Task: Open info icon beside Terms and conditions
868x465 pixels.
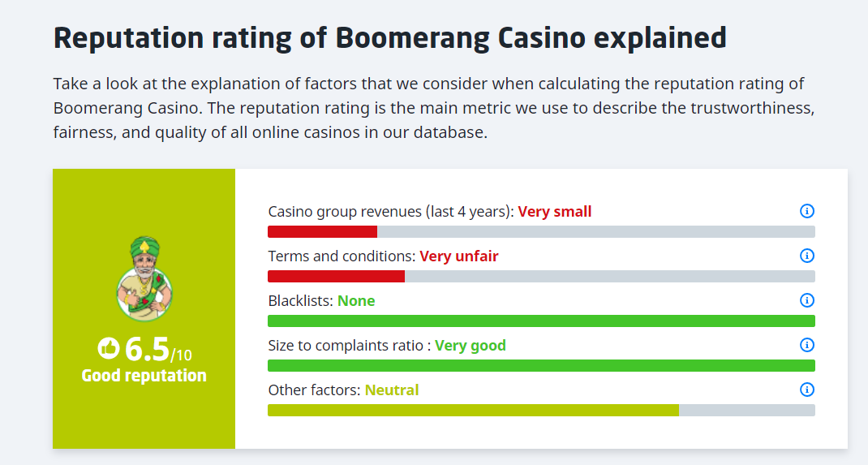Action: click(x=806, y=256)
